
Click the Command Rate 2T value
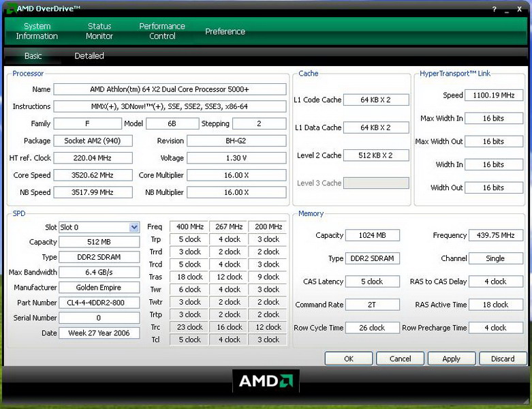tap(373, 305)
